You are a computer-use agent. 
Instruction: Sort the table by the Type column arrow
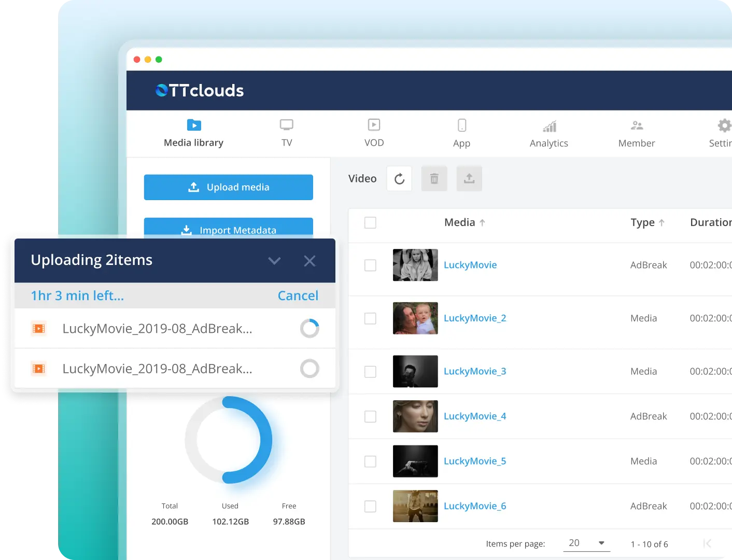[x=661, y=222]
